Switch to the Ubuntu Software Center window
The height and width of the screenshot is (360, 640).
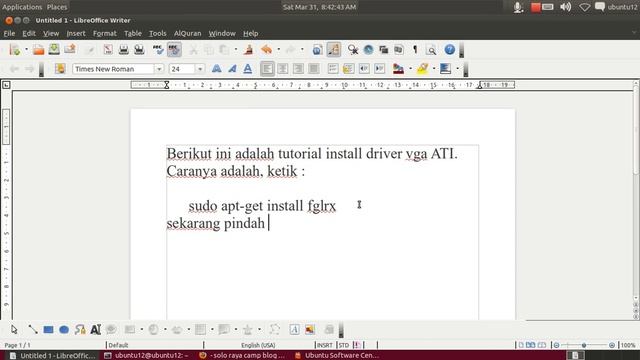point(336,356)
